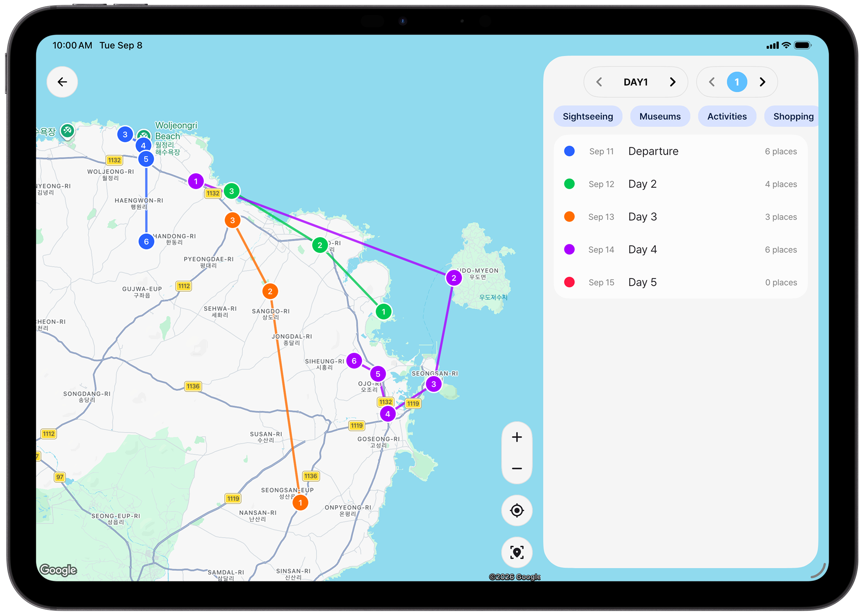Tap the back arrow button
865x616 pixels.
pos(62,82)
